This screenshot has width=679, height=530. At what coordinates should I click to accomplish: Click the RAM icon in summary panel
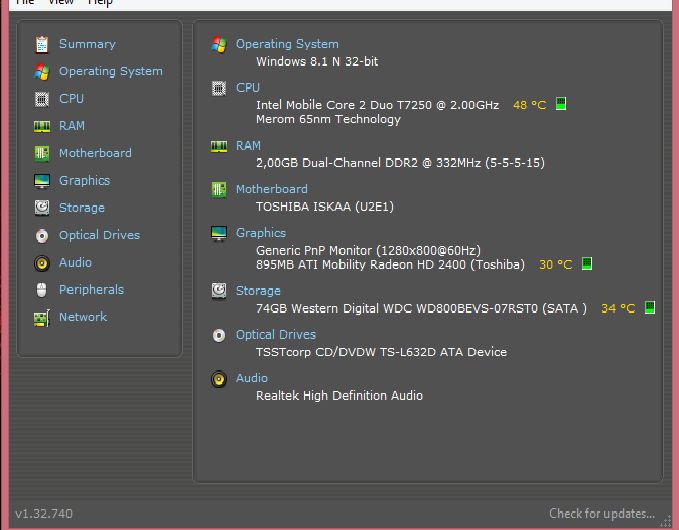[219, 146]
